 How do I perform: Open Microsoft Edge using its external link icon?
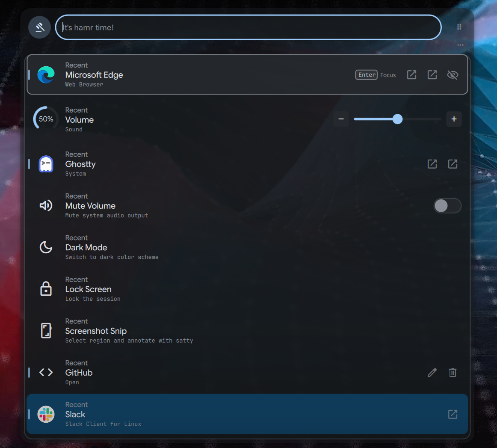[x=411, y=74]
